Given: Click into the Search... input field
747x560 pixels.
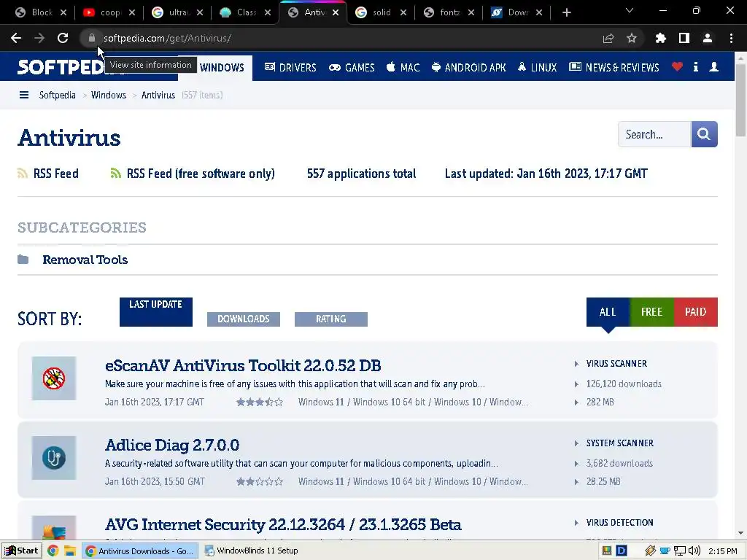Looking at the screenshot, I should [654, 134].
